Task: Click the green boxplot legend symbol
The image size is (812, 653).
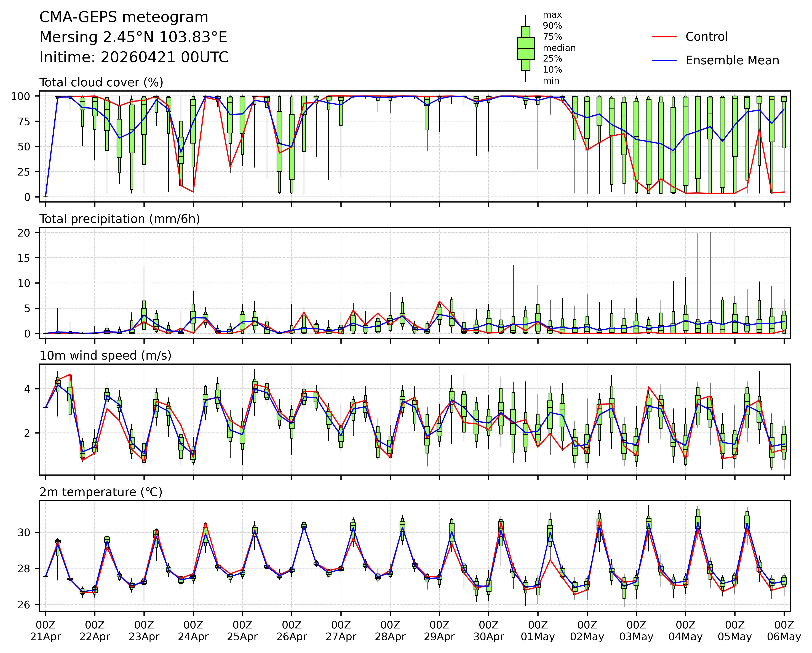Action: tap(525, 48)
